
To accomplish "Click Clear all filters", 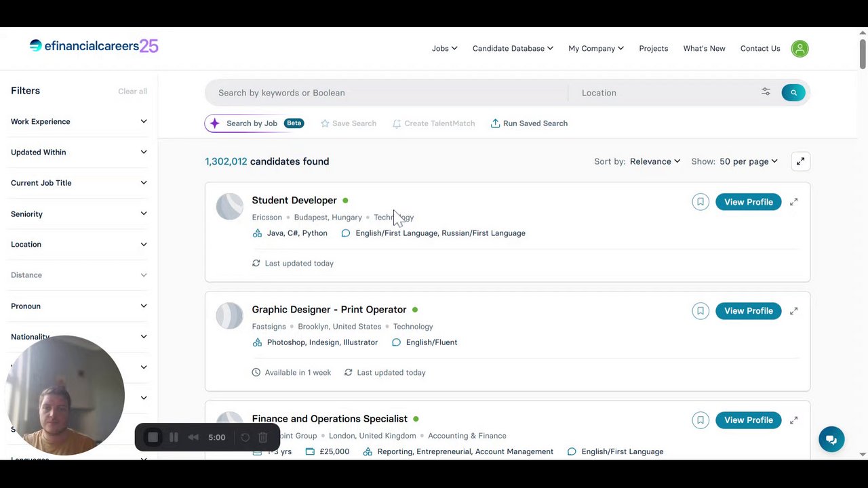I will coord(132,91).
